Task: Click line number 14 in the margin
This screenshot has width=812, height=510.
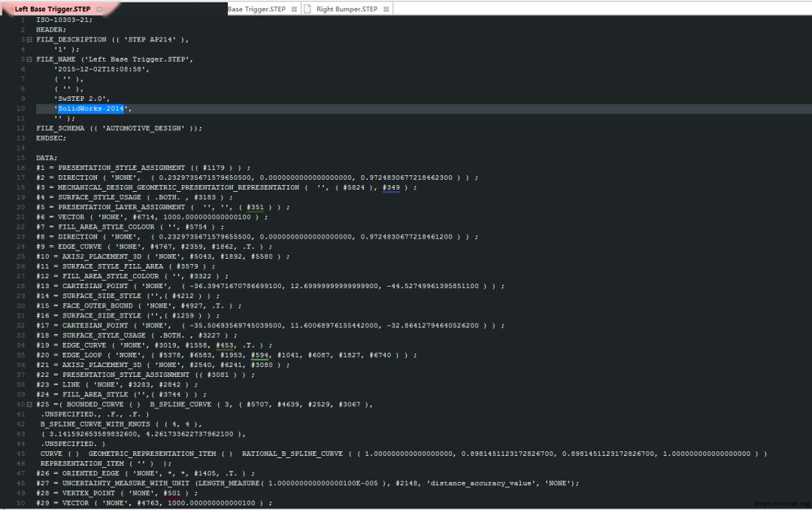Action: pyautogui.click(x=21, y=147)
